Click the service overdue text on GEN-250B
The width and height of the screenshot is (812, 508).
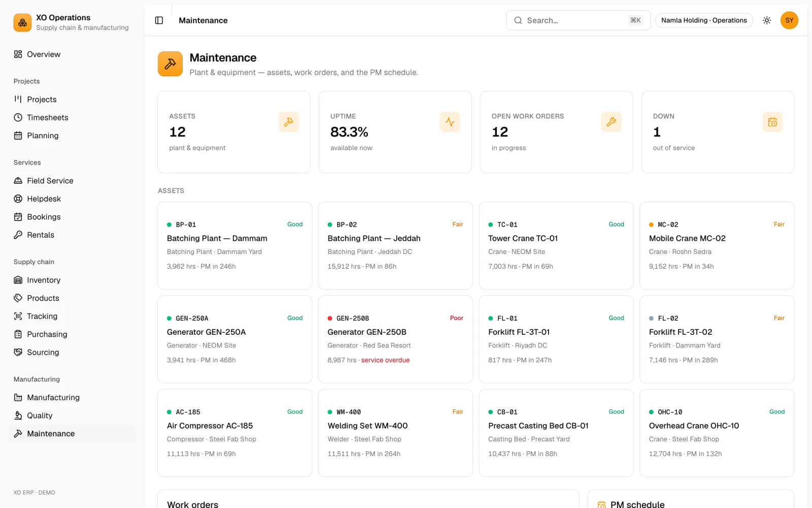point(385,360)
